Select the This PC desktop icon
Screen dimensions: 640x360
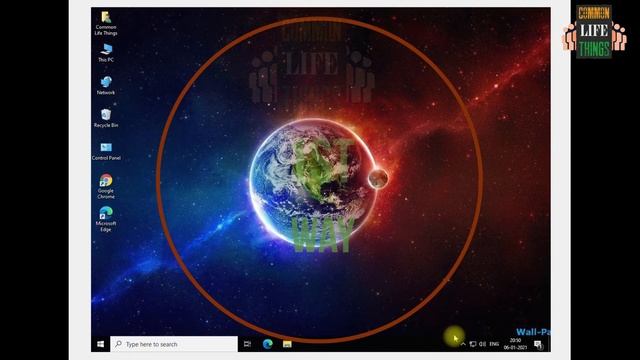pos(106,53)
